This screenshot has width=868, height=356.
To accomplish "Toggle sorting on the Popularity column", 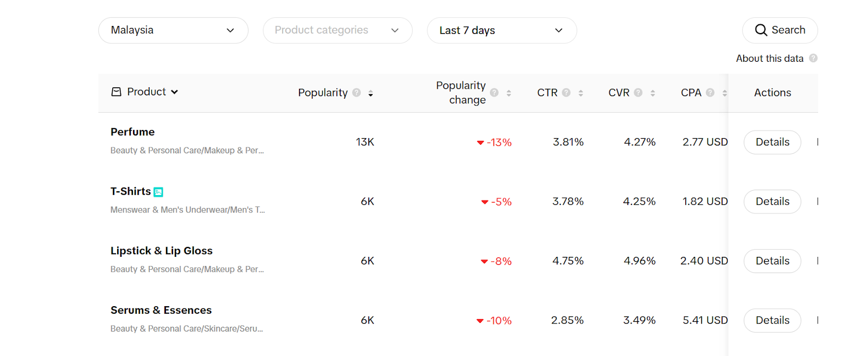I will (371, 93).
